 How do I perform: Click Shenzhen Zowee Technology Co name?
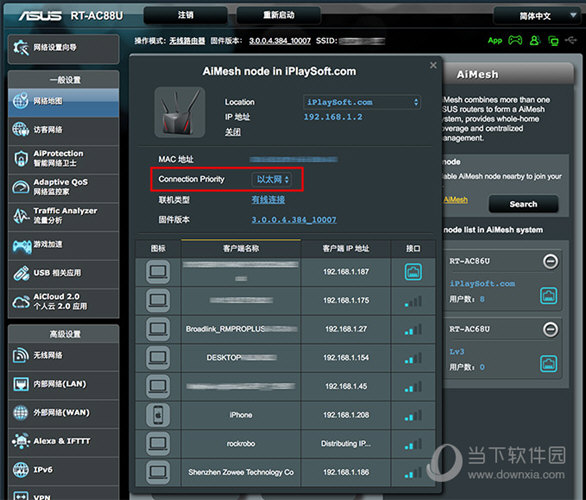pos(241,472)
